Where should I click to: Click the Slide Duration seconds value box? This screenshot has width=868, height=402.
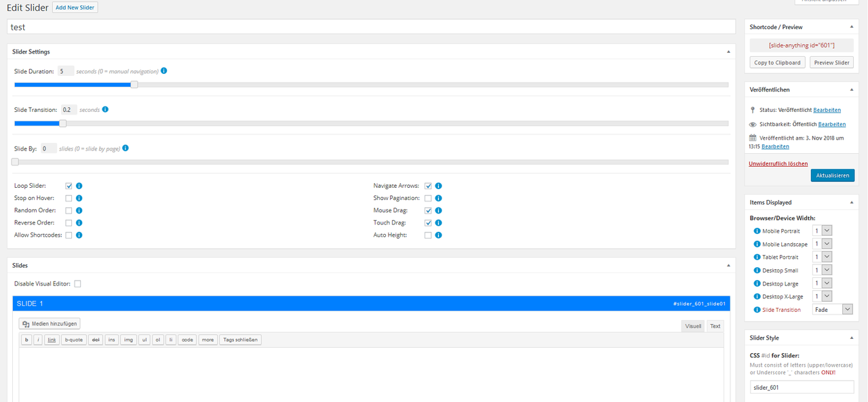66,71
